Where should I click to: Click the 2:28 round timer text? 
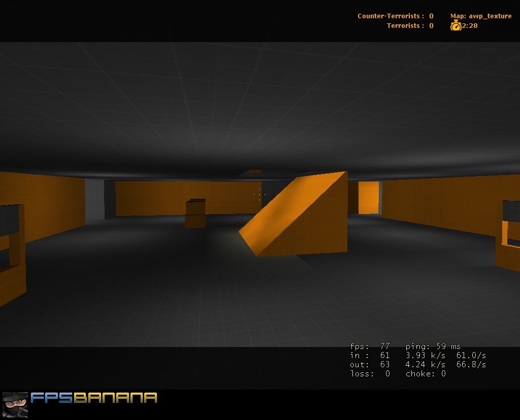tap(470, 26)
